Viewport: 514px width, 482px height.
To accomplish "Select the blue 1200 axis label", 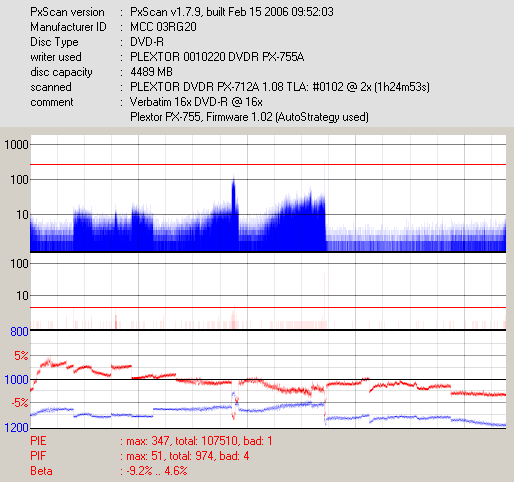I will tap(16, 428).
